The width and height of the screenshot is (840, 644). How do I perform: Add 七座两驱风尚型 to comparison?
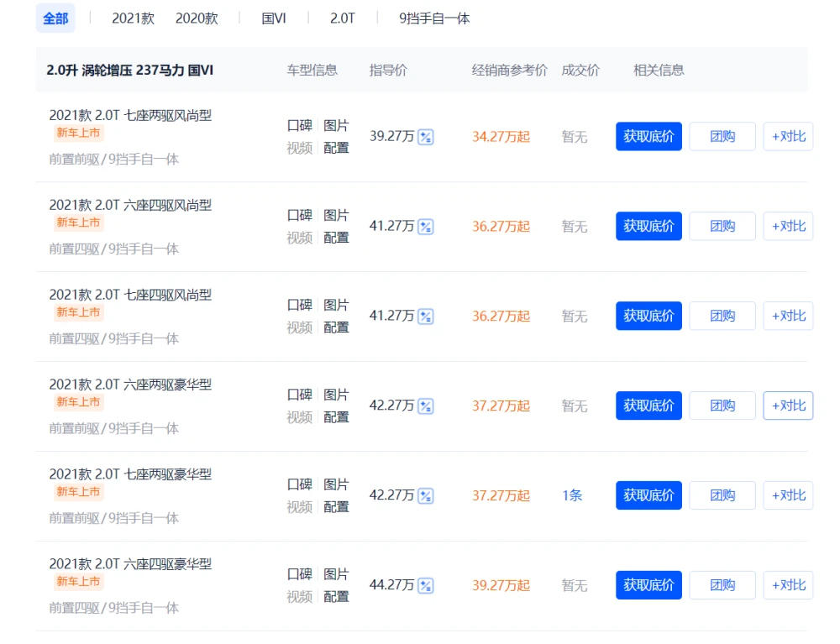788,137
